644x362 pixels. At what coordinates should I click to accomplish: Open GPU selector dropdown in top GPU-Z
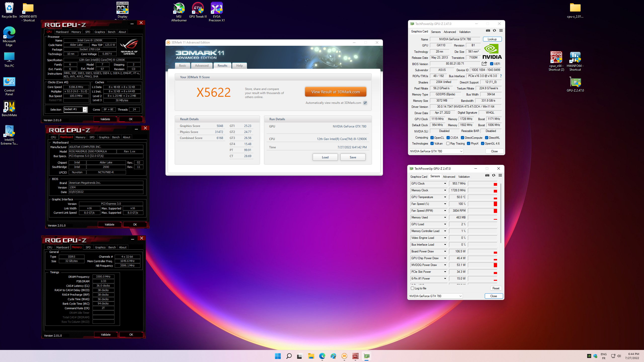[x=436, y=151]
